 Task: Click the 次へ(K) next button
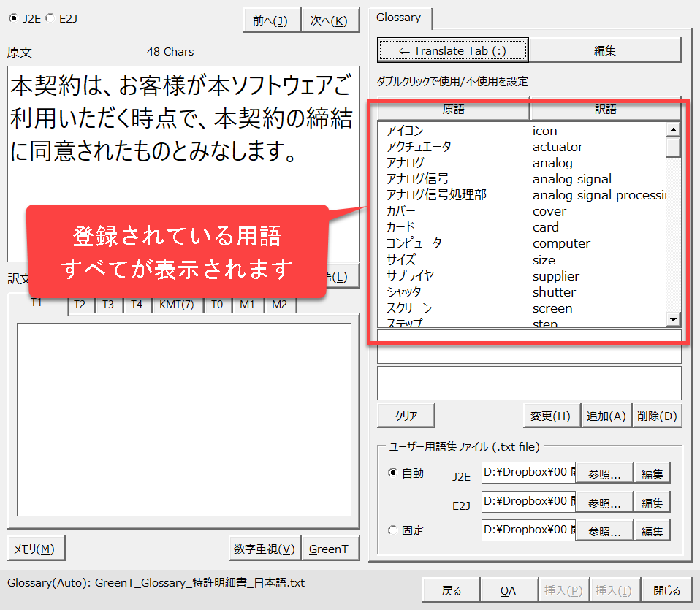[x=330, y=20]
